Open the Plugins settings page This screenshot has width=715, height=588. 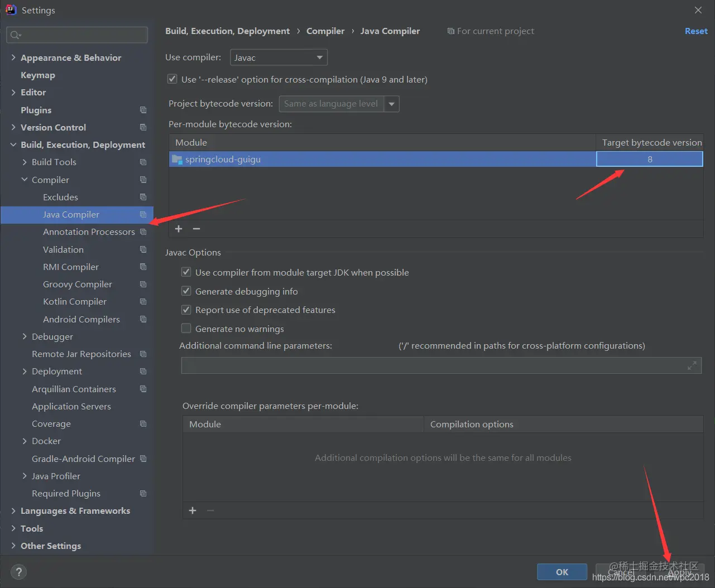(x=36, y=110)
